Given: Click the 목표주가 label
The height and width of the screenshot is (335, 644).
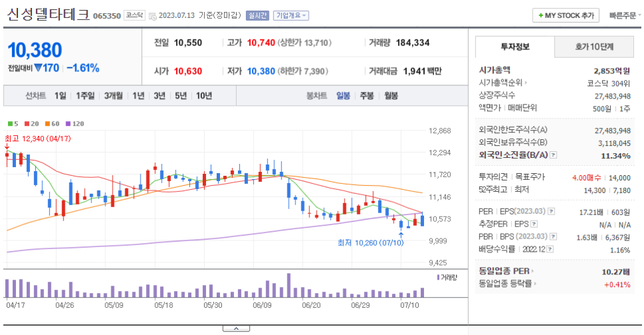Looking at the screenshot, I should (x=530, y=177).
